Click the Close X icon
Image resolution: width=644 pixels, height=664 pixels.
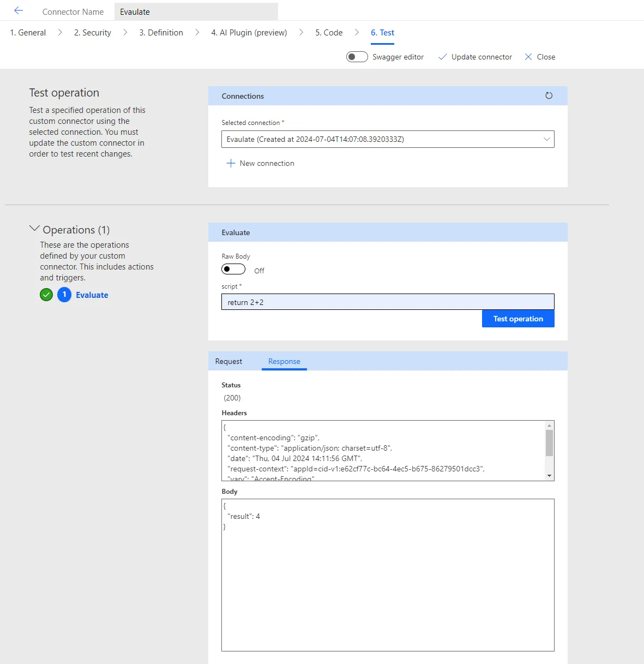(528, 57)
